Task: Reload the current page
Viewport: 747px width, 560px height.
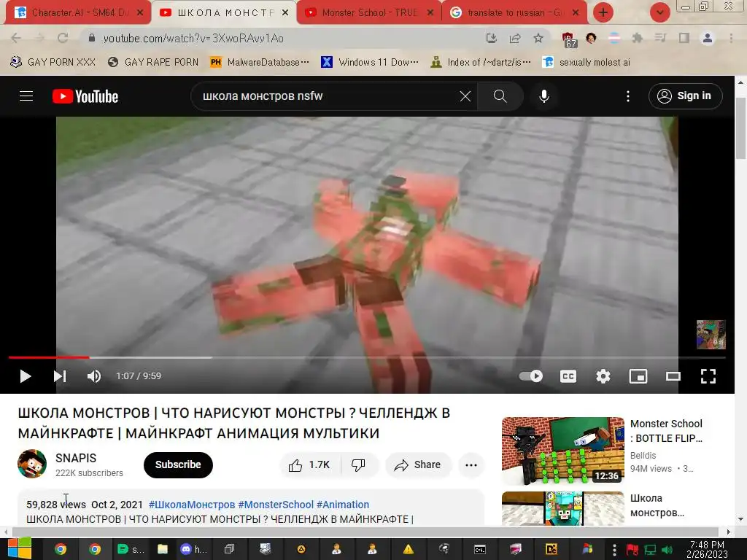Action: (x=63, y=38)
